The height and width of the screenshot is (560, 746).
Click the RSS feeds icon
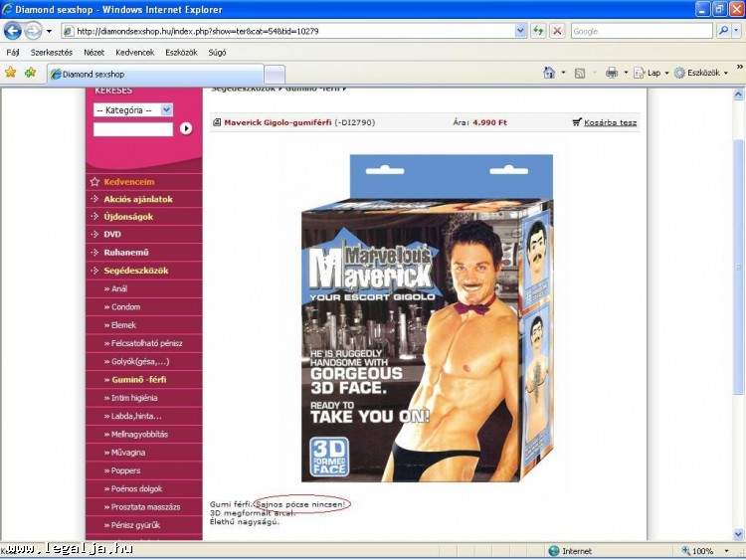pyautogui.click(x=580, y=73)
